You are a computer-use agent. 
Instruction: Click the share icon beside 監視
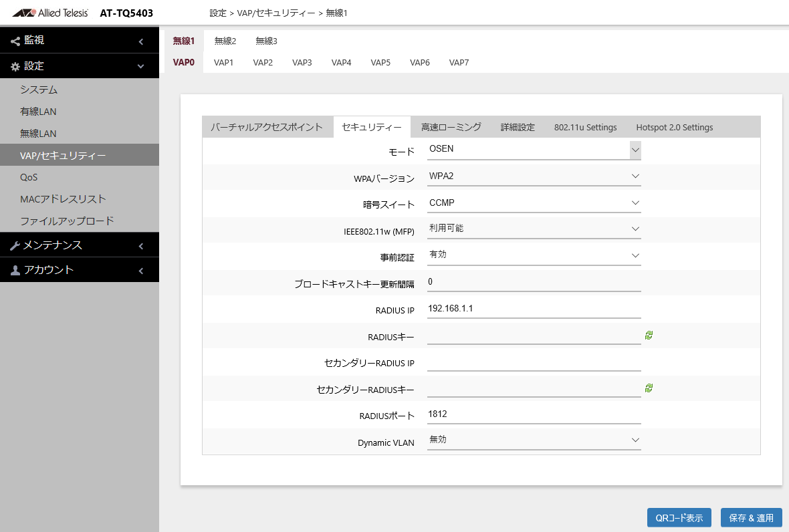[x=15, y=41]
